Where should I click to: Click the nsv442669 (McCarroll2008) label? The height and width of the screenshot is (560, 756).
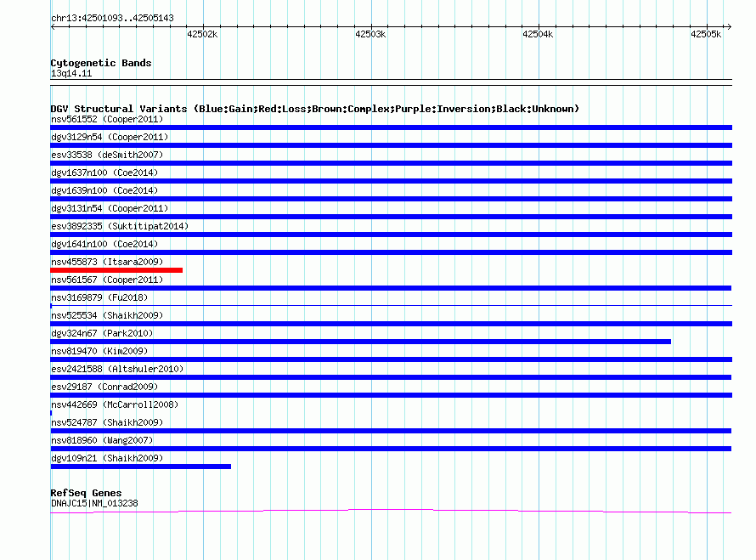point(115,404)
